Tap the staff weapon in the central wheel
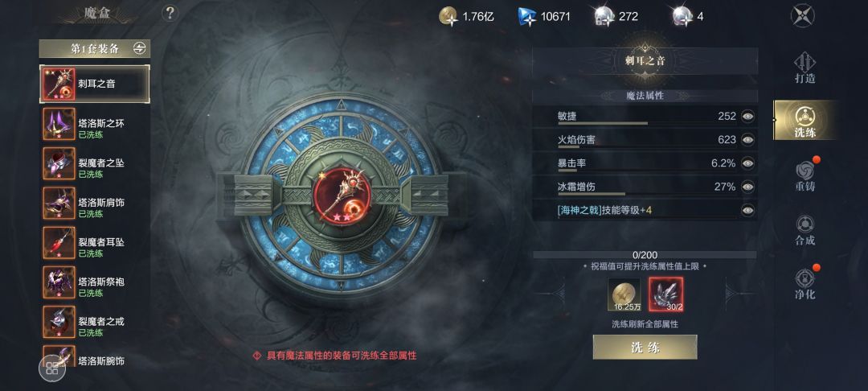868x391 pixels. 342,195
